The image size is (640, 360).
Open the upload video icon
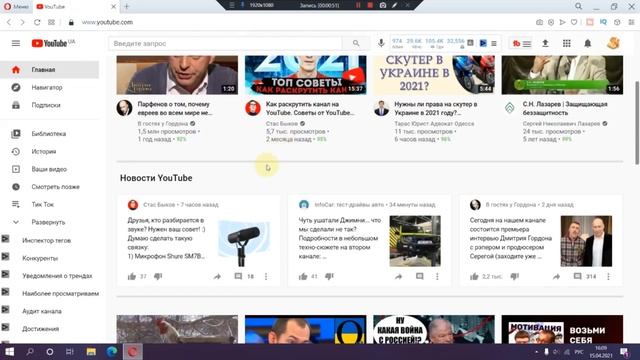tap(545, 43)
